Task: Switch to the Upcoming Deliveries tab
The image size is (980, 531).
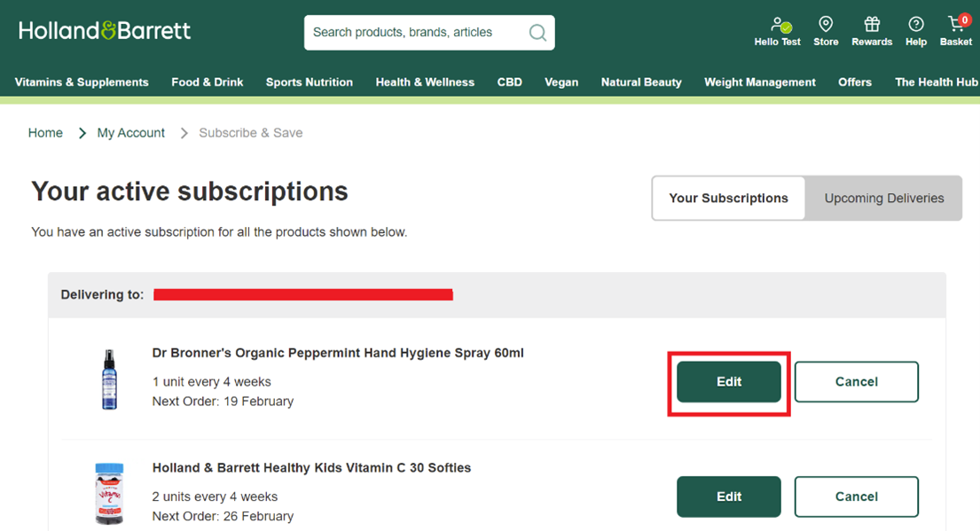Action: pyautogui.click(x=883, y=199)
